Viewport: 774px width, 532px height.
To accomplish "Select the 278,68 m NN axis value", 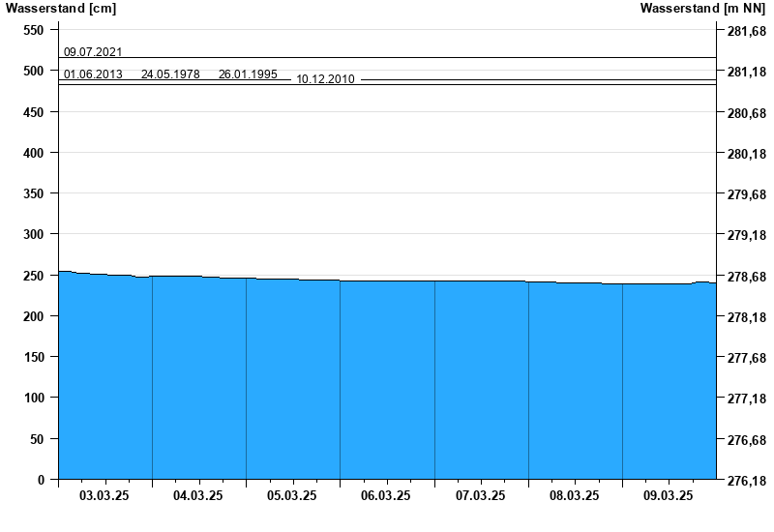I will [745, 277].
